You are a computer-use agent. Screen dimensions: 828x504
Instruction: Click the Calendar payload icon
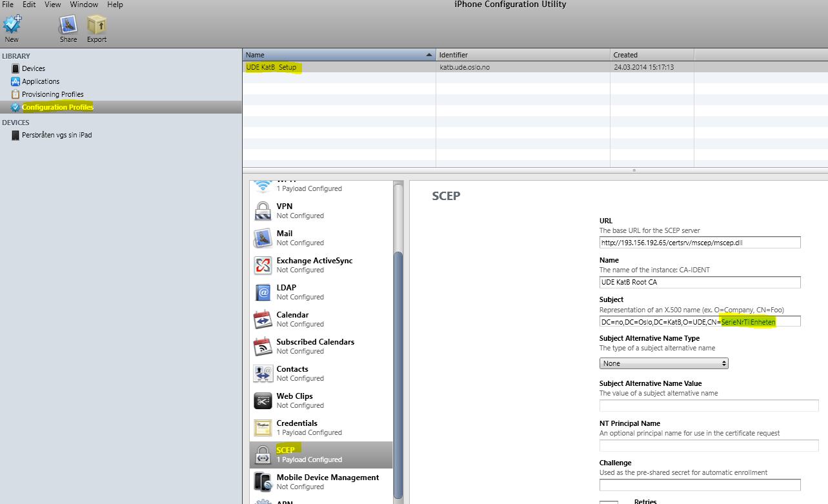coord(263,319)
